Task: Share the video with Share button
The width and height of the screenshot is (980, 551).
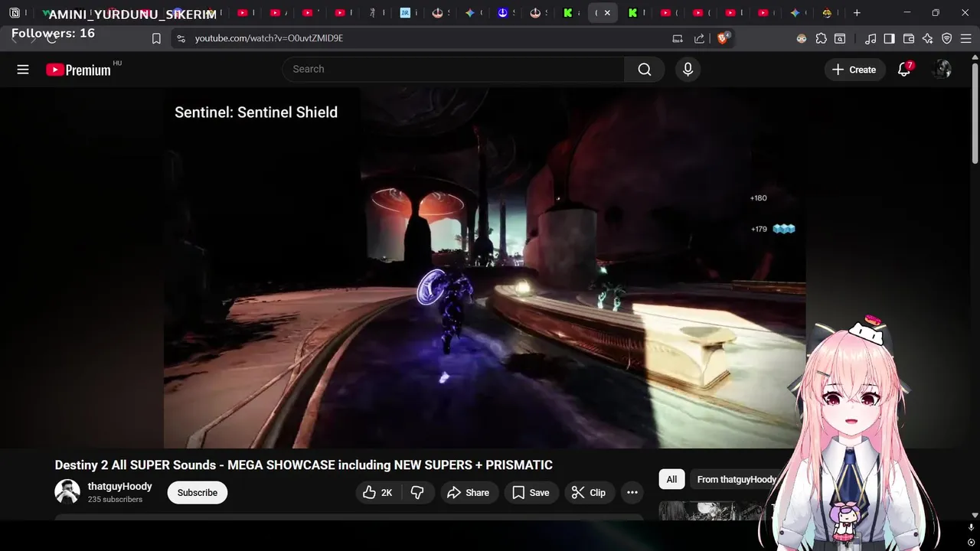Action: pyautogui.click(x=468, y=493)
